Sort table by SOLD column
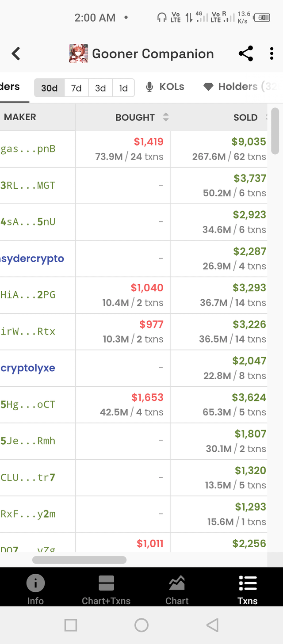Viewport: 283px width, 644px height. (246, 117)
